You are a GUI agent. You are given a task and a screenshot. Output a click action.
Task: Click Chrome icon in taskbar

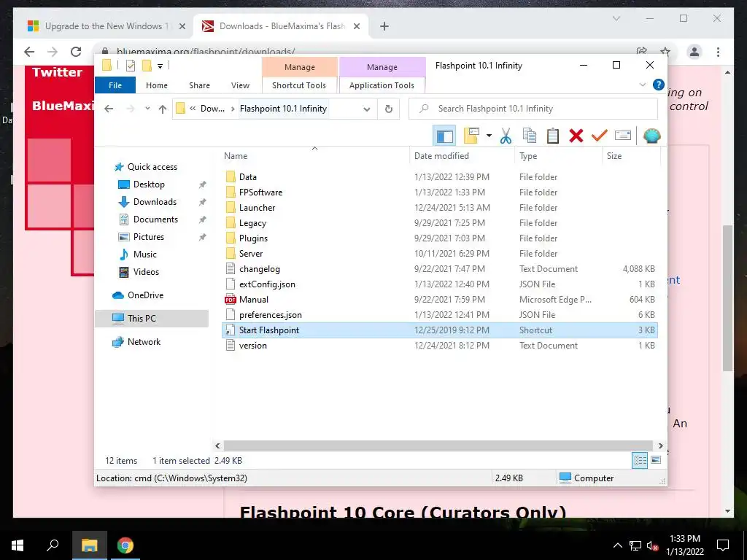click(125, 545)
